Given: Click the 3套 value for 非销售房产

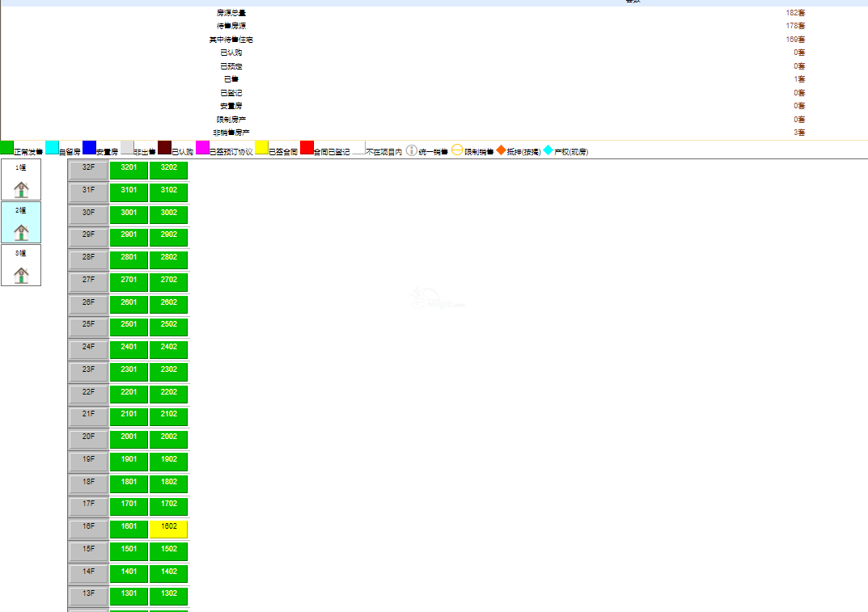Looking at the screenshot, I should (x=799, y=133).
